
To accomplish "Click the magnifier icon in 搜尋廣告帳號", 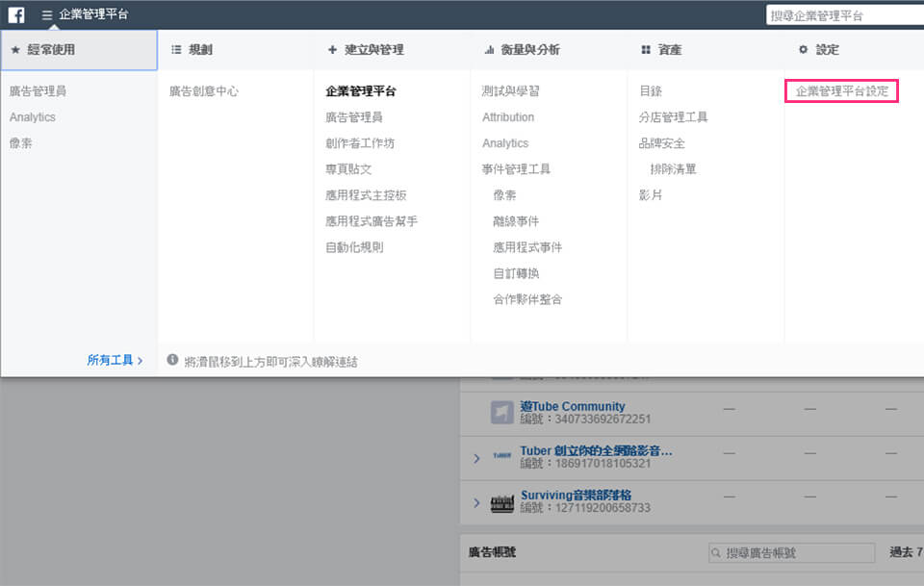I will pos(716,553).
